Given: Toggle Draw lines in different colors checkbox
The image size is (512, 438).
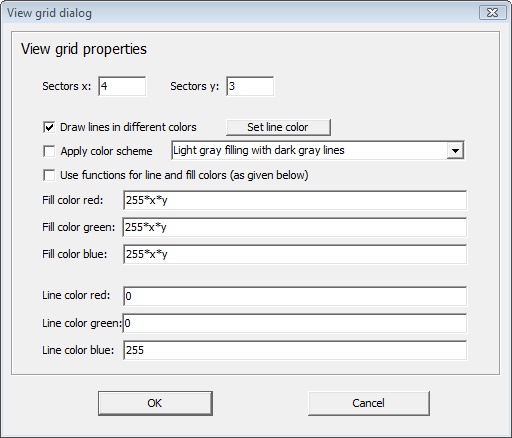Looking at the screenshot, I should (49, 127).
